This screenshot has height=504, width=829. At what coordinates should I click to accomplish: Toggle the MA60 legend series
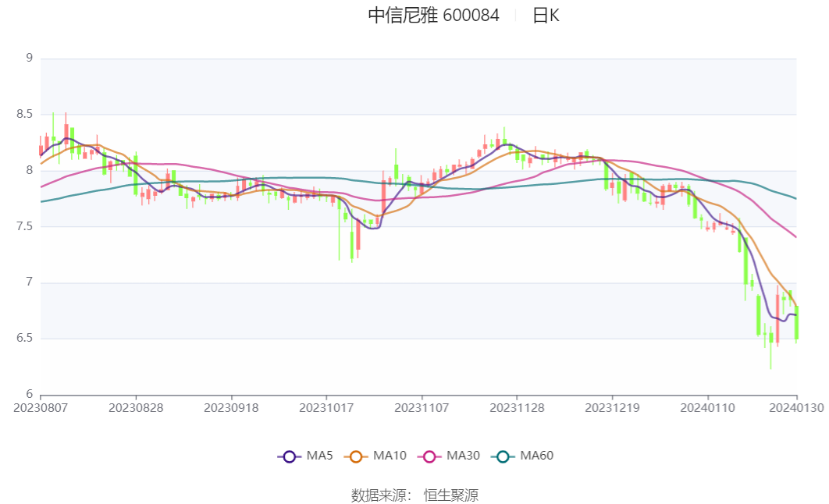[x=522, y=456]
